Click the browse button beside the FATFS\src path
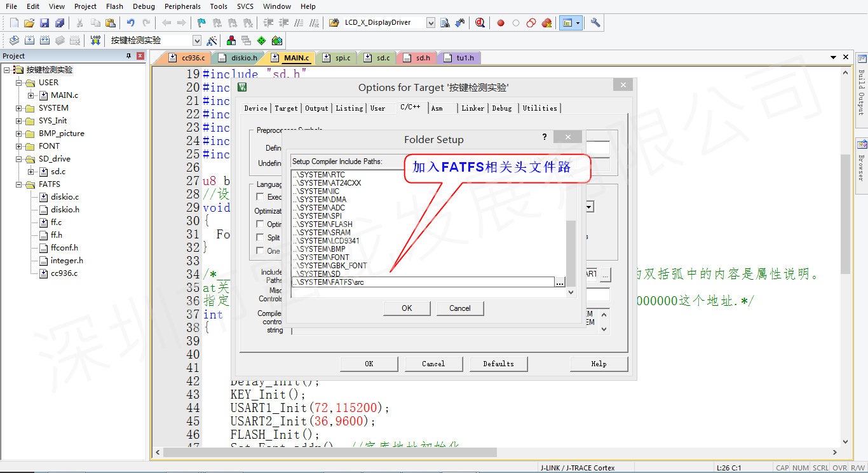 [559, 282]
